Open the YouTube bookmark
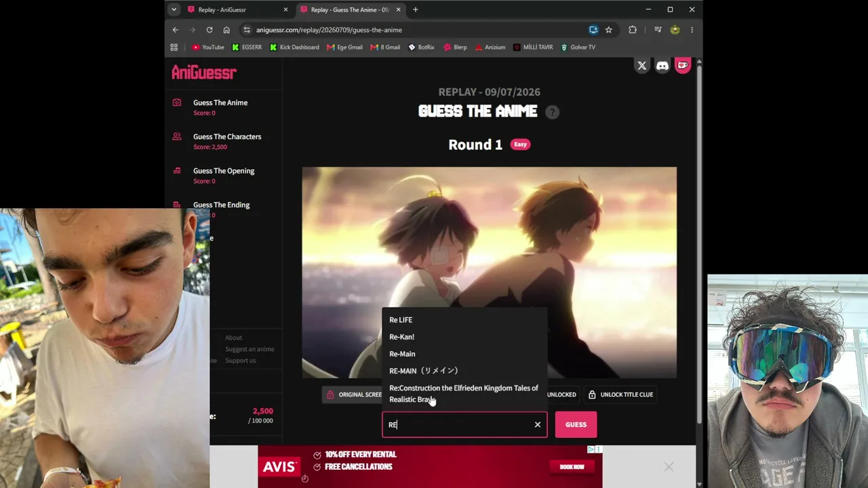This screenshot has width=868, height=488. pos(208,47)
